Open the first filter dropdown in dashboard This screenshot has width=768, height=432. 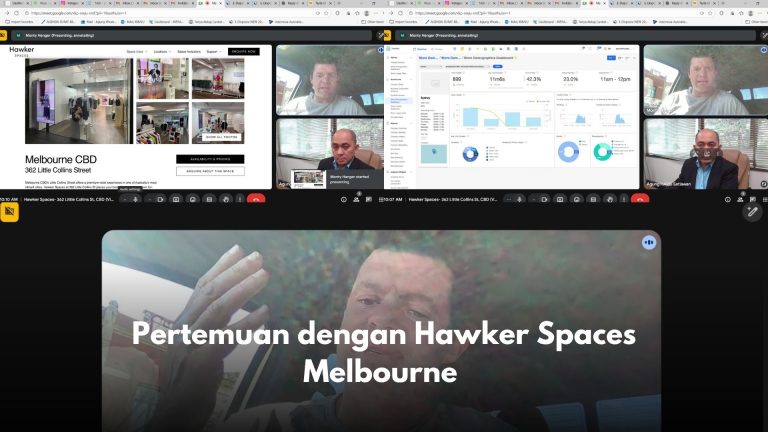430,66
